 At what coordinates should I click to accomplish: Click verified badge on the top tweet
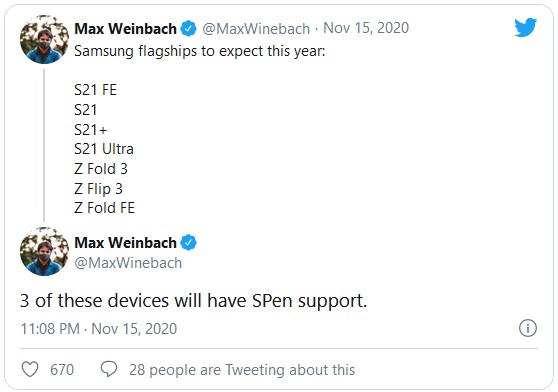click(x=188, y=28)
